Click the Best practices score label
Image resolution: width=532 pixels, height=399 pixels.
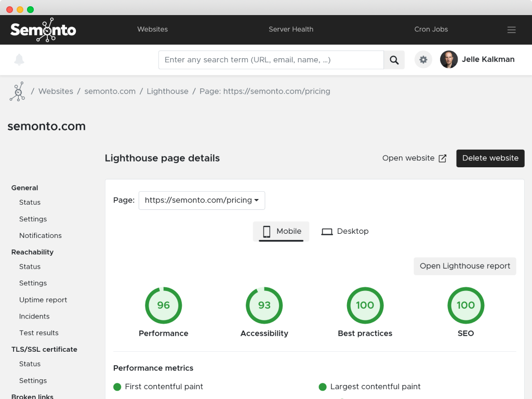pyautogui.click(x=365, y=334)
